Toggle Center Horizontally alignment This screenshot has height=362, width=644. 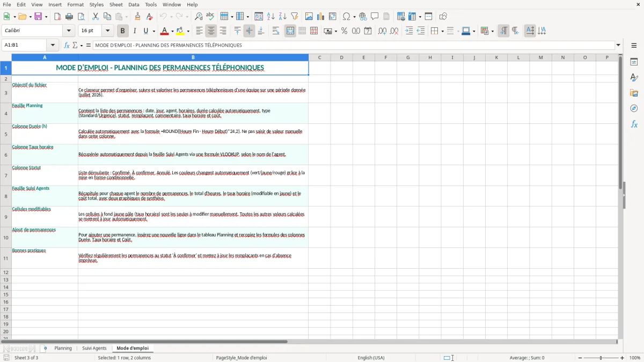211,31
